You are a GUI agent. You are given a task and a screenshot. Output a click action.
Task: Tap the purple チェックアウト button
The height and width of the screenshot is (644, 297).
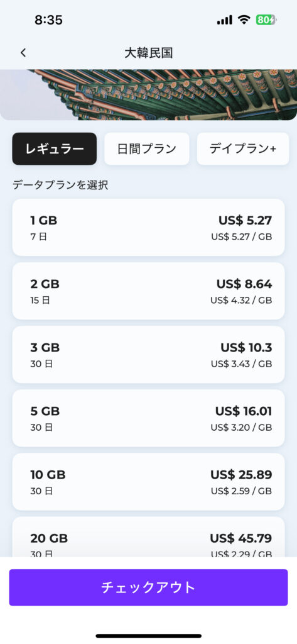[x=148, y=587]
